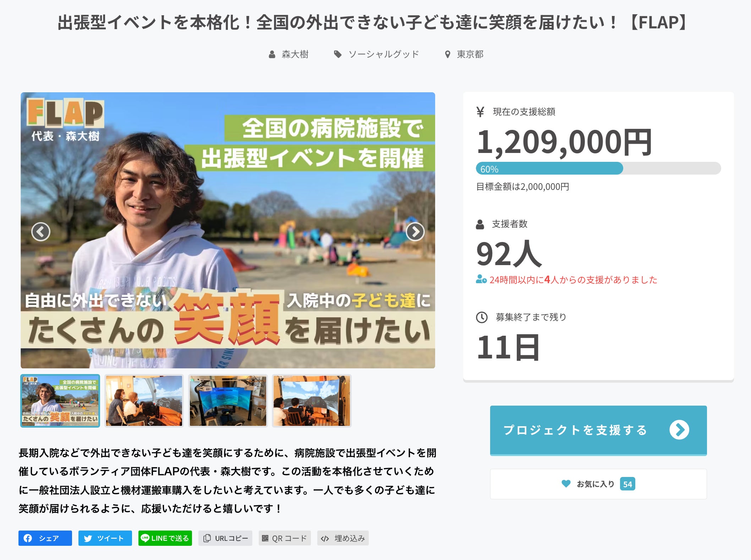Select the third thumbnail showing curved screens

pyautogui.click(x=228, y=401)
